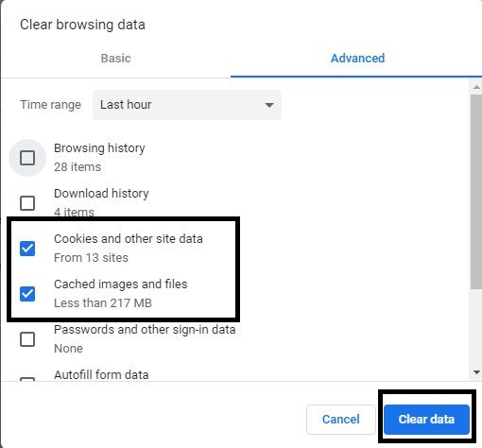Tick Passwords and other sign-in data checkbox
The width and height of the screenshot is (482, 448).
pyautogui.click(x=27, y=339)
